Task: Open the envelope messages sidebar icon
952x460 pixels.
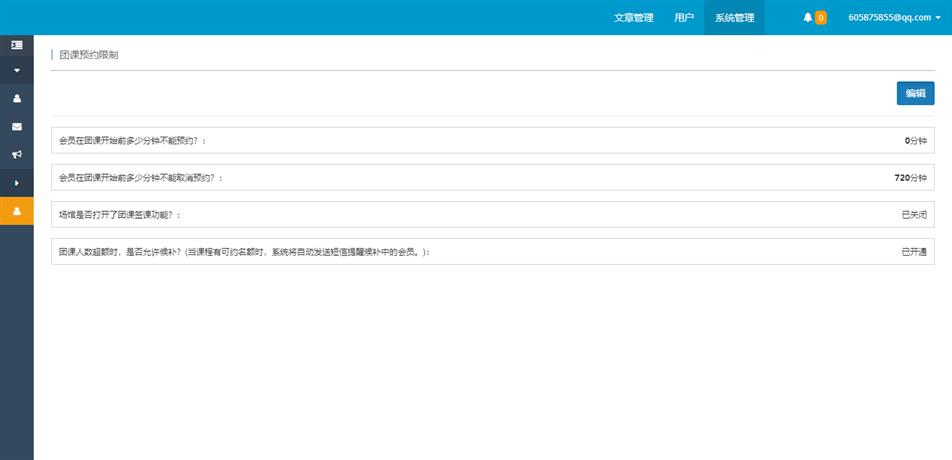Action: (17, 127)
